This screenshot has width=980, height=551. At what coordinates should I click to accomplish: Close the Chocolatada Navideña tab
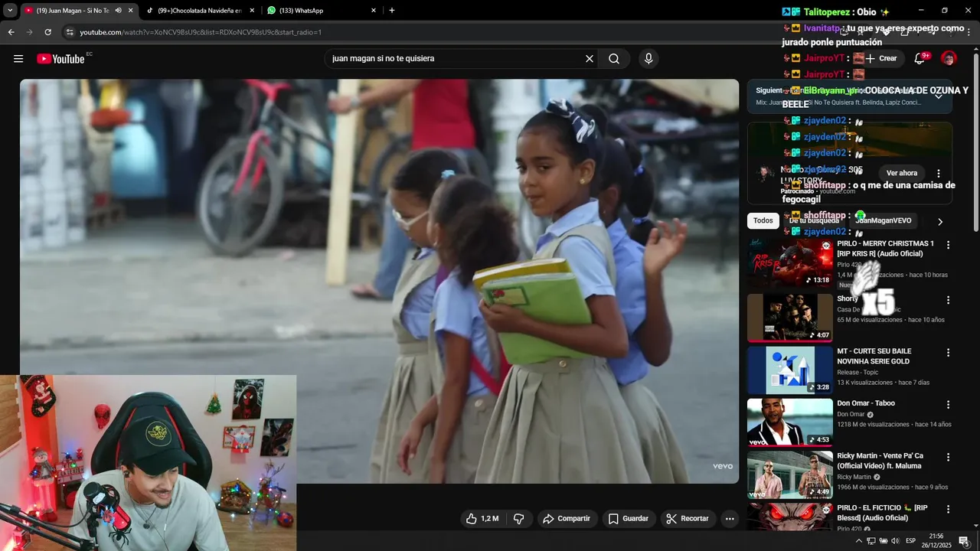[252, 11]
